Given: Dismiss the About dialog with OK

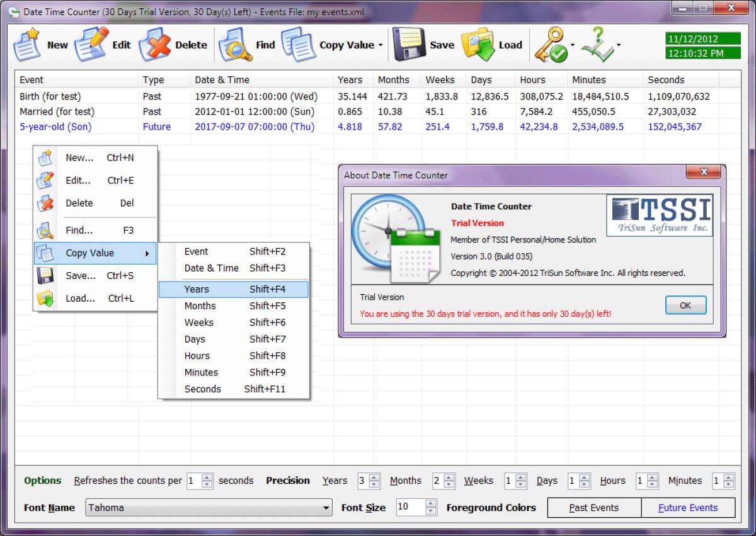Looking at the screenshot, I should (x=685, y=305).
